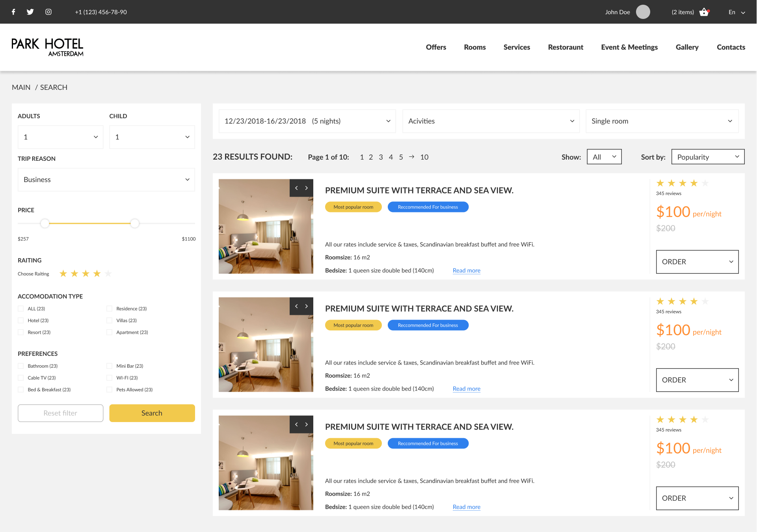The height and width of the screenshot is (532, 757).
Task: Go to next results page arrow
Action: (x=411, y=157)
